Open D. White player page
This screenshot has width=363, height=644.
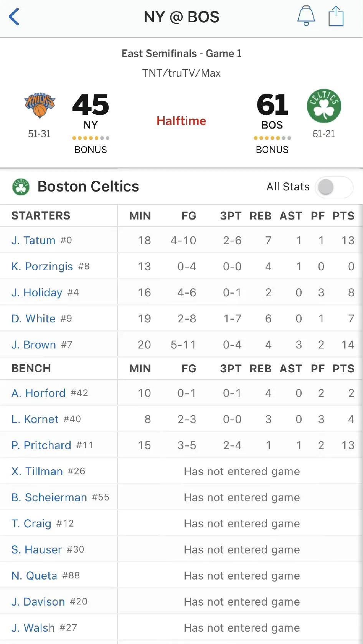click(x=33, y=319)
